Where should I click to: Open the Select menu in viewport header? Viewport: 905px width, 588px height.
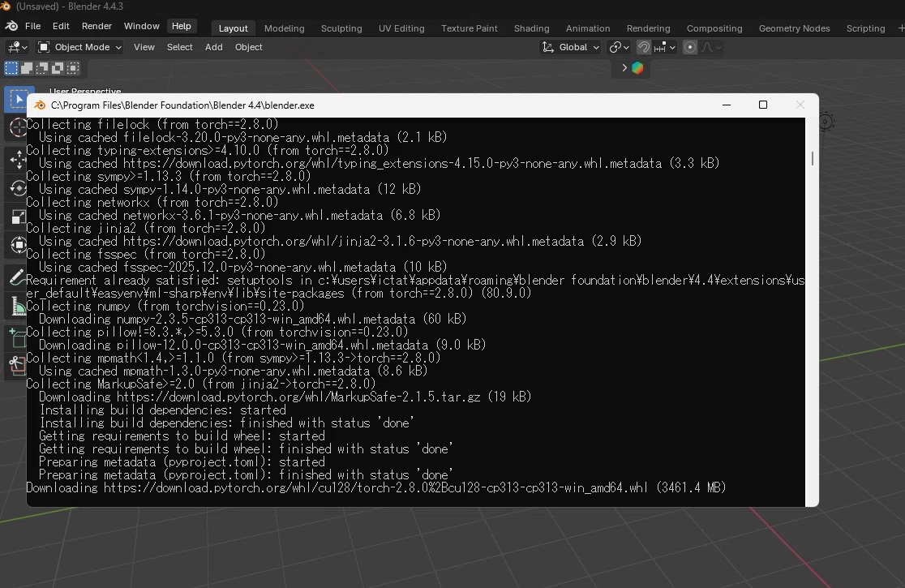pyautogui.click(x=179, y=47)
